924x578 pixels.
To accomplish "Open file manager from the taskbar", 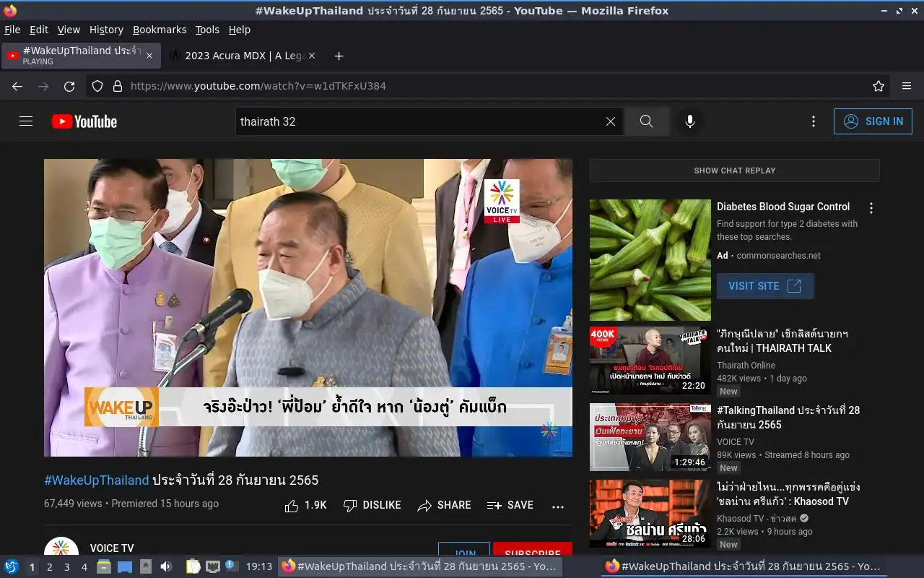I will pos(104,566).
